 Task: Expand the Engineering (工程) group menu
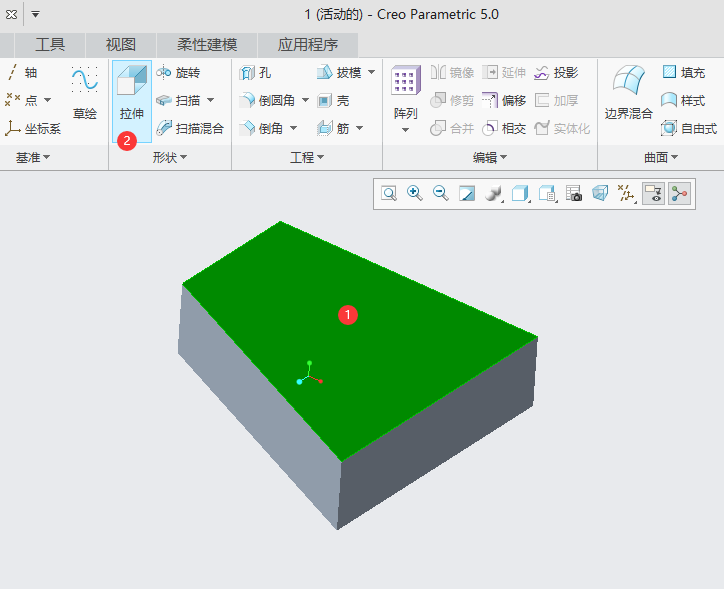pos(307,158)
